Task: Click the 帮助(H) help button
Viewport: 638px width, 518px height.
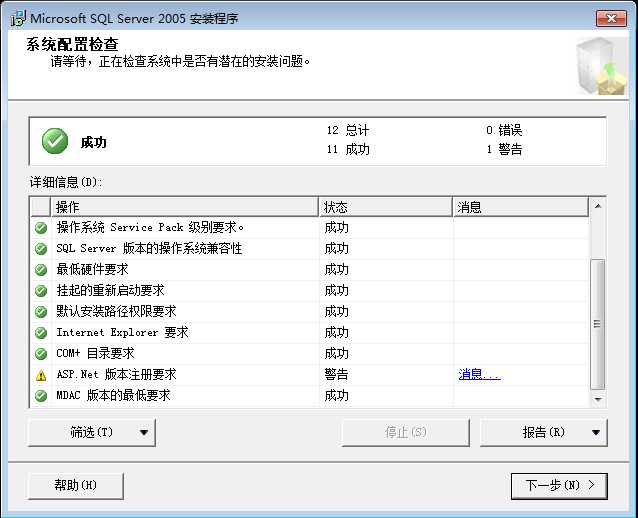Action: pyautogui.click(x=76, y=485)
